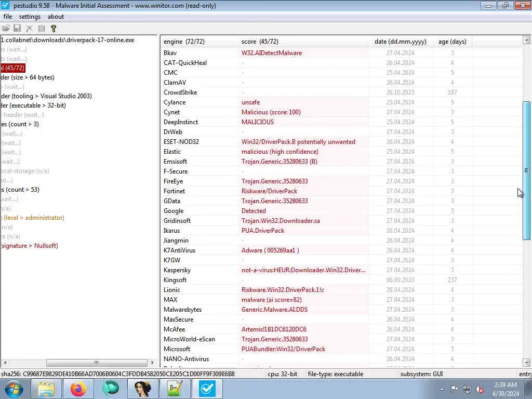Click the Kaspersky not-a-virus detection text
This screenshot has height=399, width=532.
tap(303, 270)
